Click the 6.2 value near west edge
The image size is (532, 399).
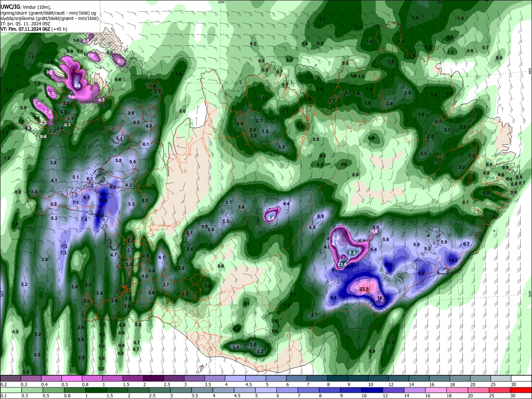click(54, 204)
